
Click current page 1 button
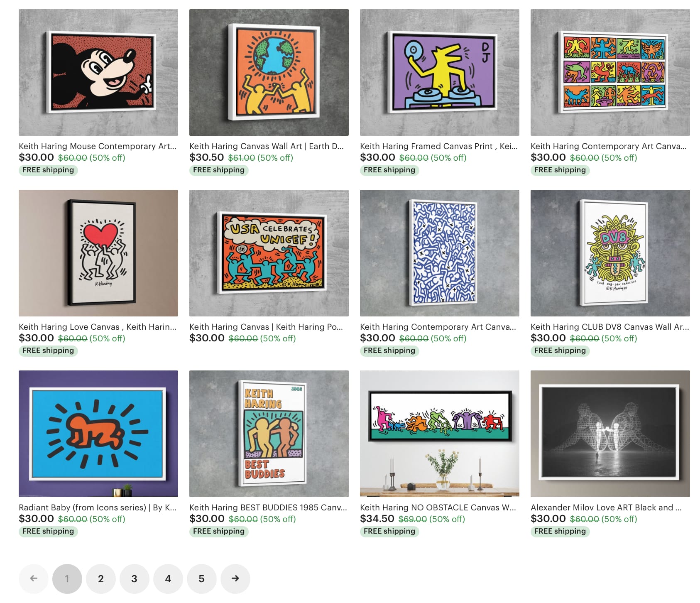(x=67, y=578)
